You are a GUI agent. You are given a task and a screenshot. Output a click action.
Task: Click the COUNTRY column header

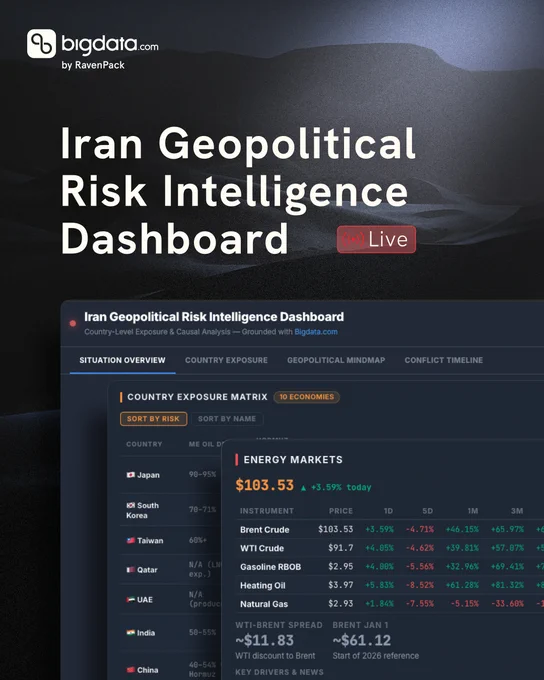(144, 444)
